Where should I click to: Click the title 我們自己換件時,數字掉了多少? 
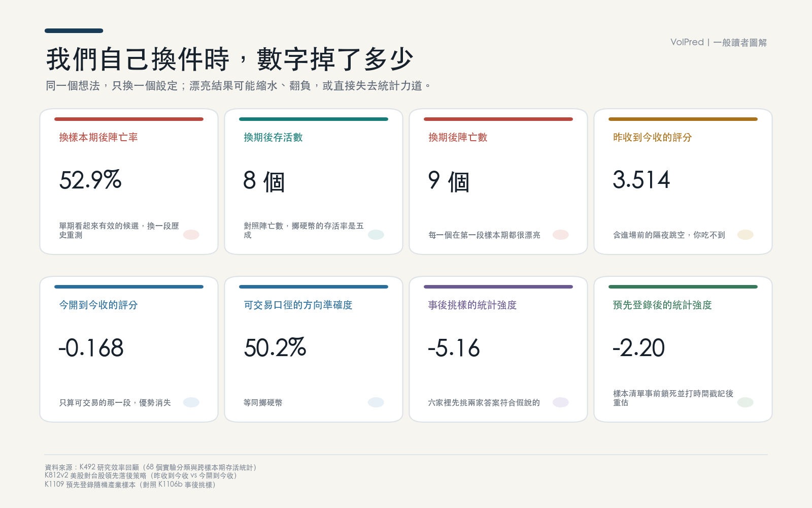pyautogui.click(x=229, y=59)
